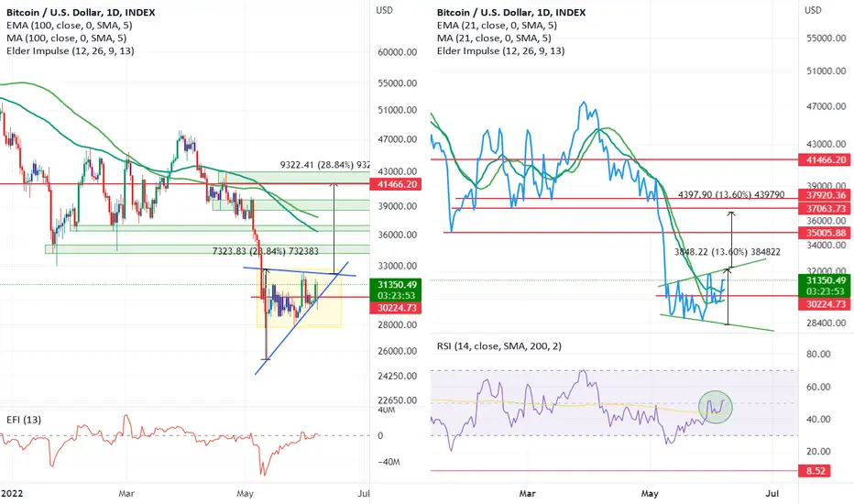Select the MA (21, close, 0, SMA, 5) legend
The height and width of the screenshot is (504, 854).
[x=494, y=38]
